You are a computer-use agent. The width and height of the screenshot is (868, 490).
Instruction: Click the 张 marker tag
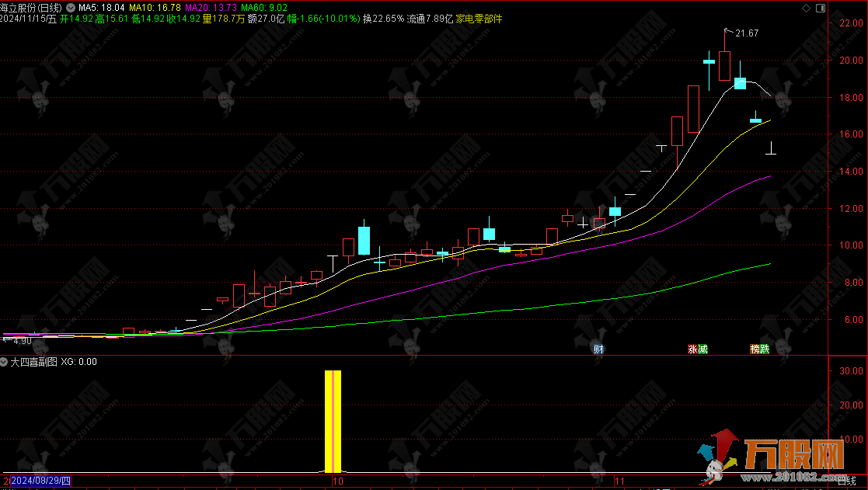[692, 349]
